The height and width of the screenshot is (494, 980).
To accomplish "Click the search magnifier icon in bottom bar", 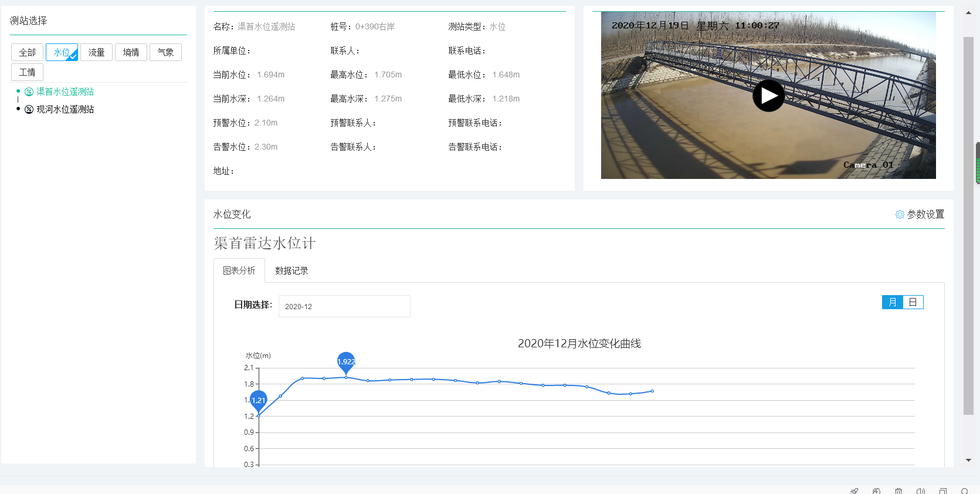I will point(964,490).
